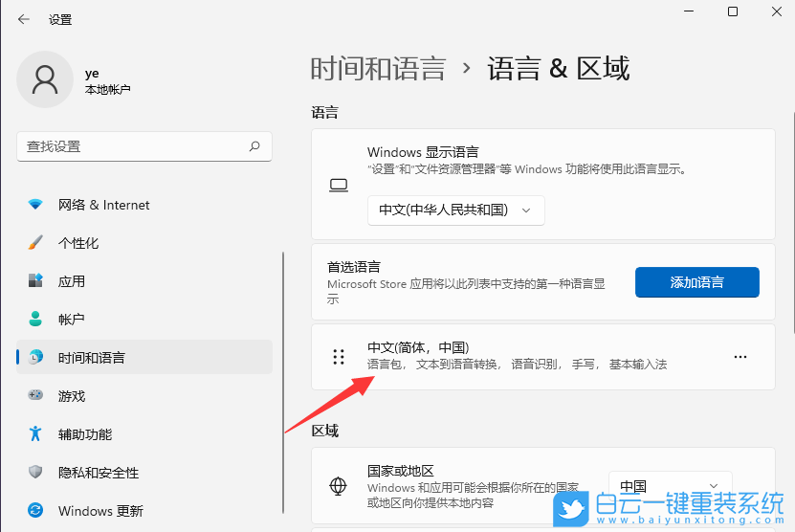
Task: Click the 个性化 paintbrush icon
Action: click(x=35, y=242)
